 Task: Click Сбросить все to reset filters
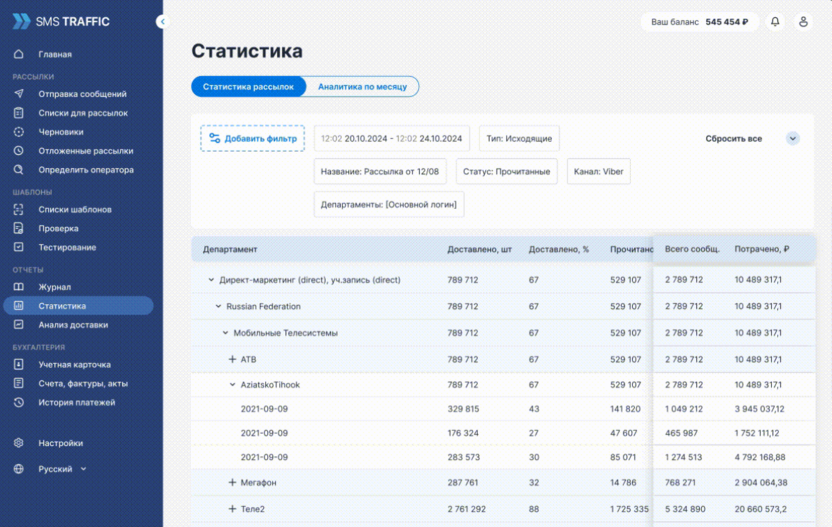pos(733,139)
